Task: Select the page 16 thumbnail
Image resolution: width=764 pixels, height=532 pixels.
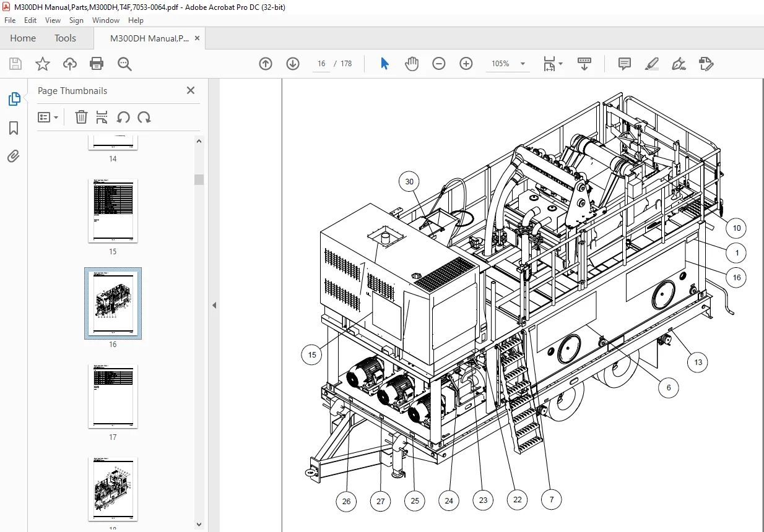Action: (x=113, y=304)
